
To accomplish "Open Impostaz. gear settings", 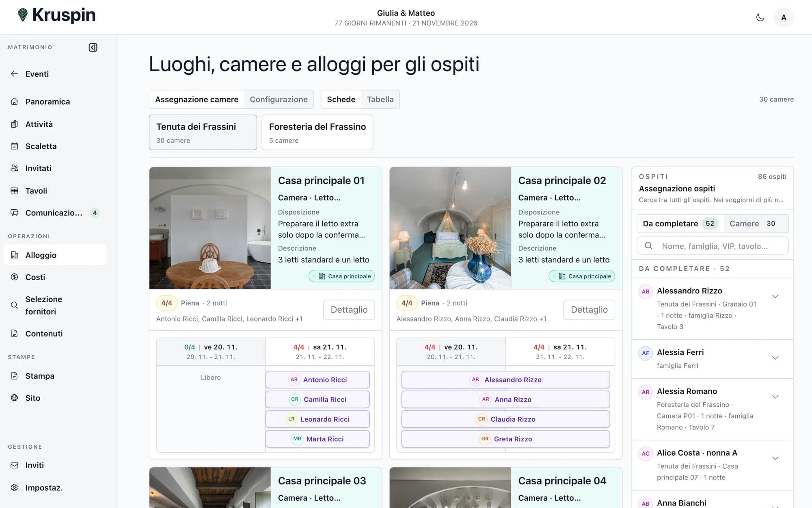I will [x=55, y=488].
